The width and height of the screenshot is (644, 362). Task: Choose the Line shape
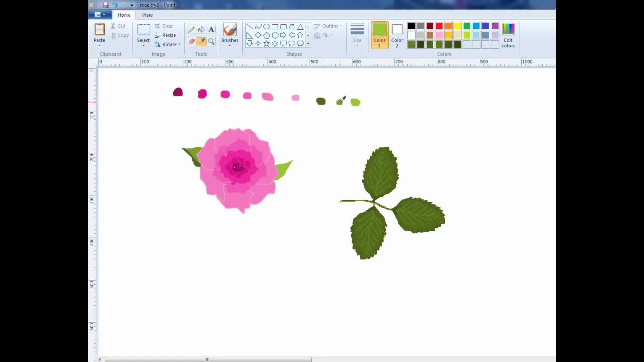point(249,27)
